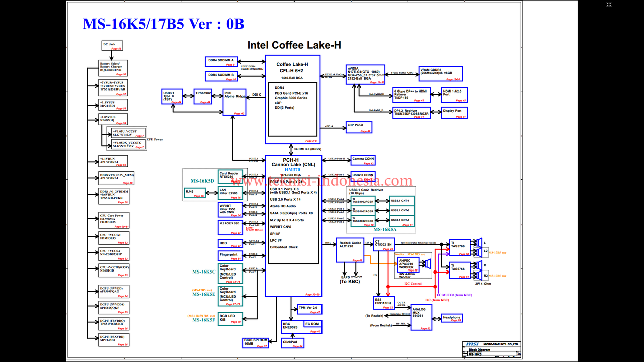This screenshot has width=644, height=362.
Task: Select the VRAM GDDR5 block
Action: click(440, 74)
